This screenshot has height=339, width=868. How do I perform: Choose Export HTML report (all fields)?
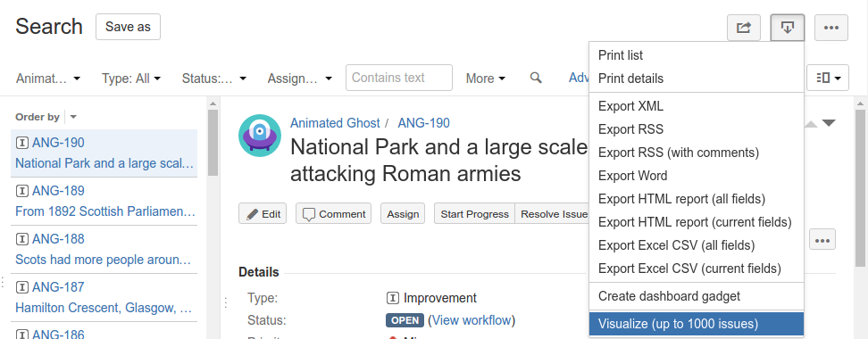[x=697, y=199]
